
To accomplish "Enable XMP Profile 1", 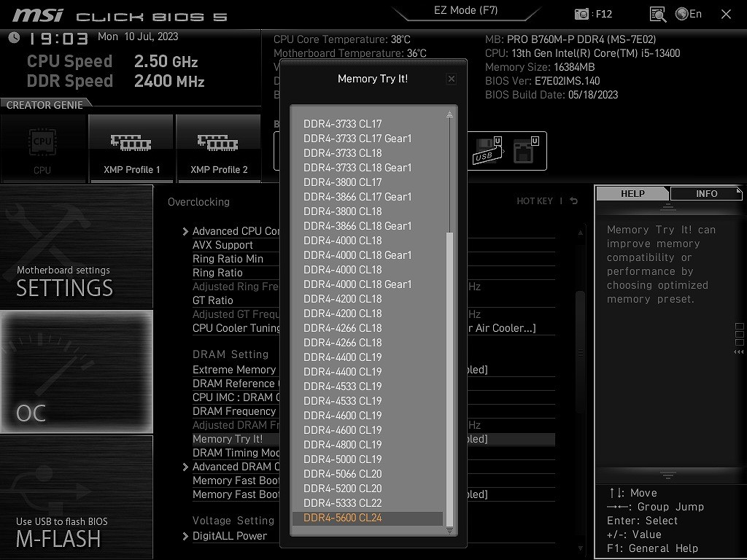I will click(131, 147).
